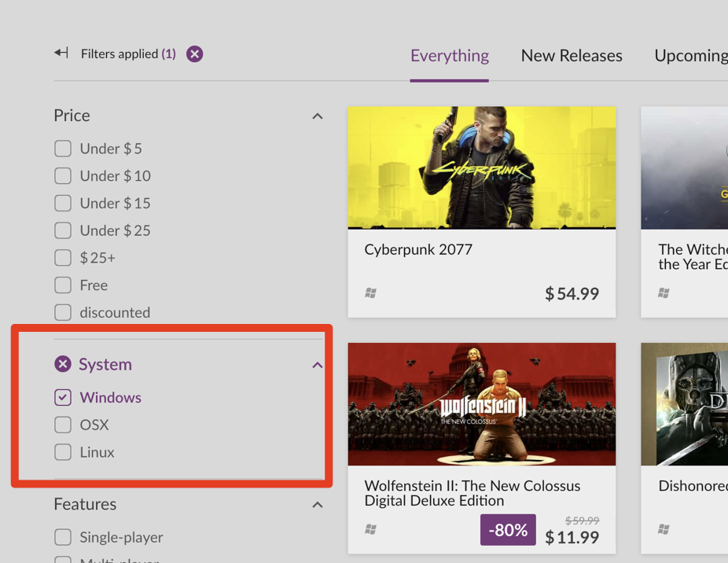Open Dishonored cover image
Screen dimensions: 728x563
click(684, 404)
